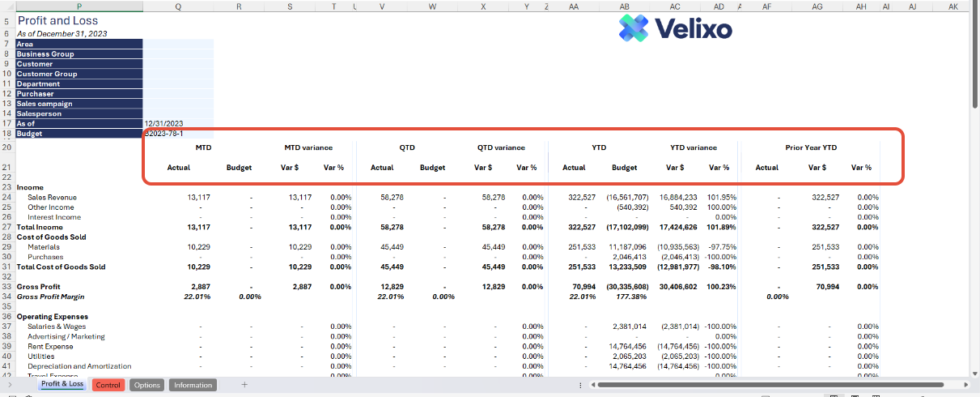Select the 'Purchaser' label cell
This screenshot has height=397, width=980.
[x=79, y=94]
